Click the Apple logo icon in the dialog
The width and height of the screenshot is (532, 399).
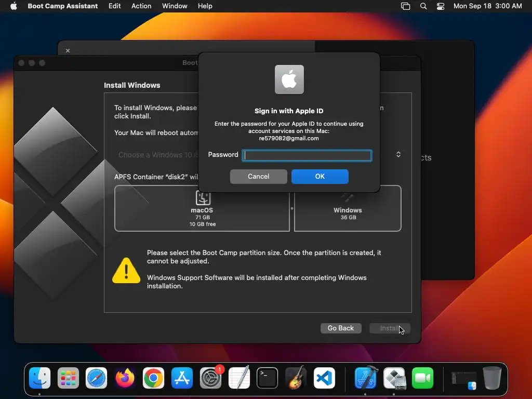[289, 79]
